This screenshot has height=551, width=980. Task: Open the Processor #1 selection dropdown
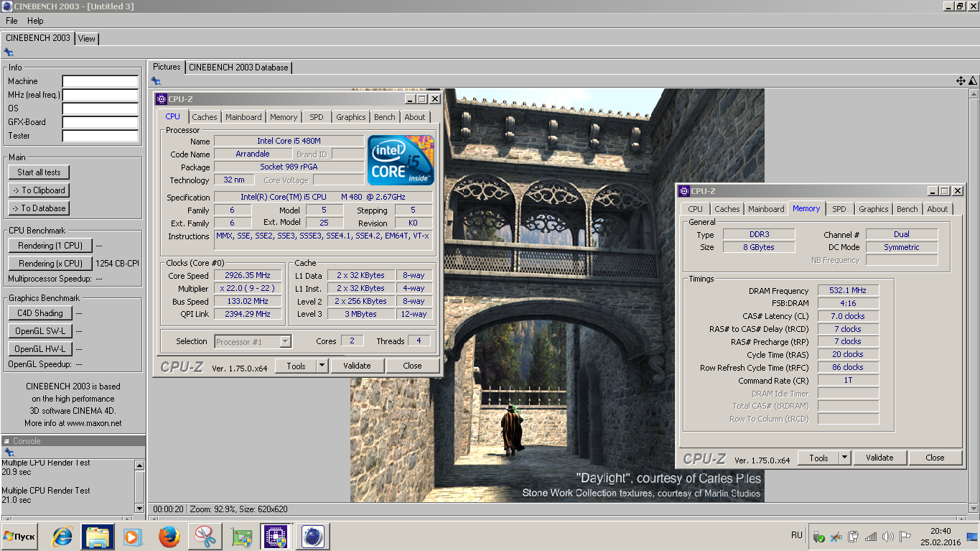[253, 342]
